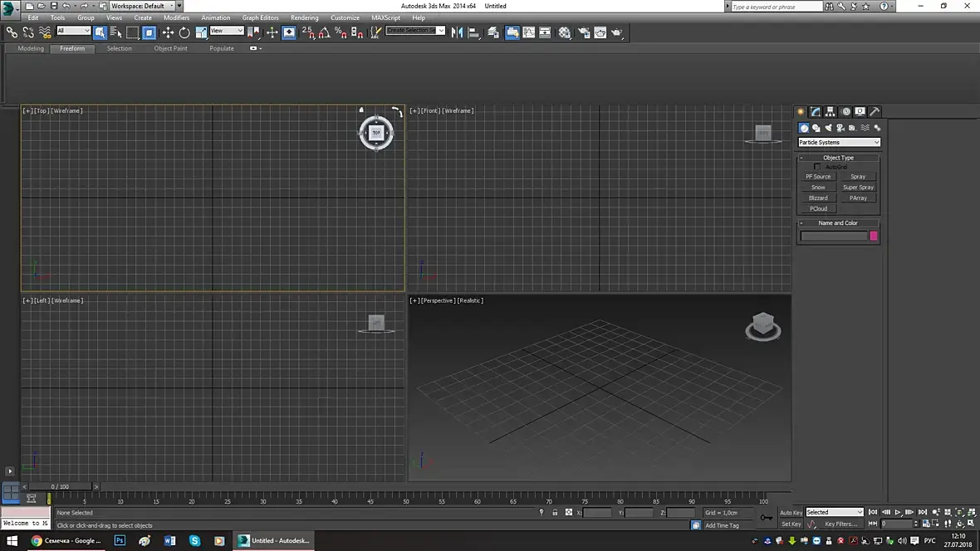The image size is (980, 551).
Task: Choose Cameras category in Create panel
Action: [840, 128]
